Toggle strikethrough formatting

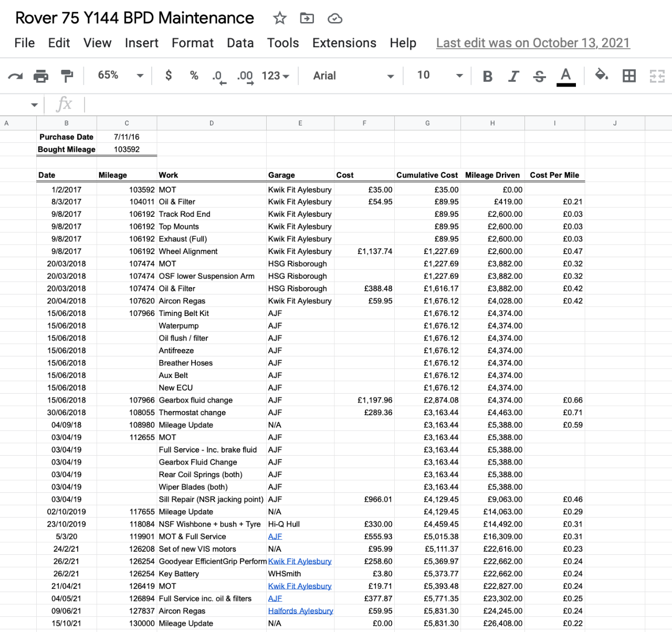point(539,77)
